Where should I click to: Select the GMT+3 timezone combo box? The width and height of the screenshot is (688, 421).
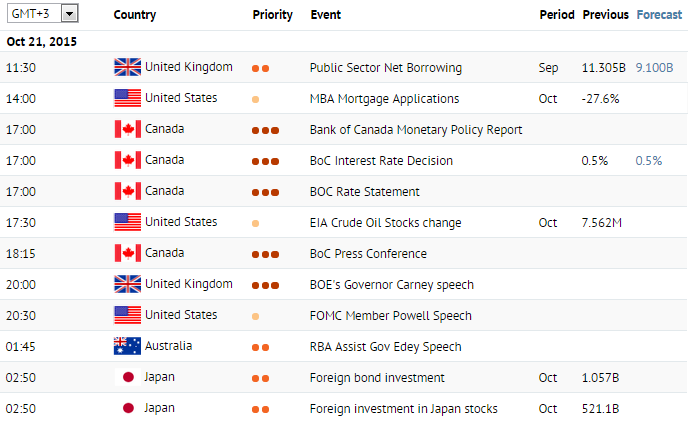tap(43, 14)
